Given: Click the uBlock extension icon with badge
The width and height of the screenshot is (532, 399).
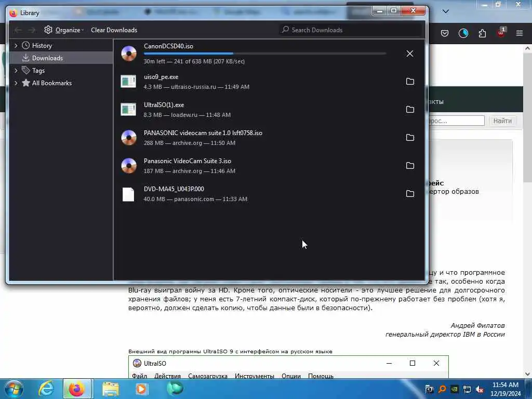Looking at the screenshot, I should click(x=501, y=33).
